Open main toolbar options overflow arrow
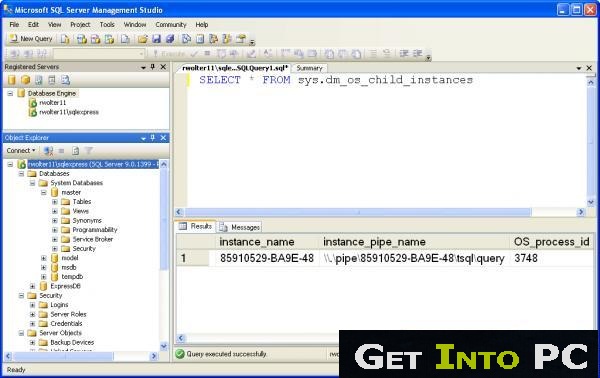 (252, 41)
